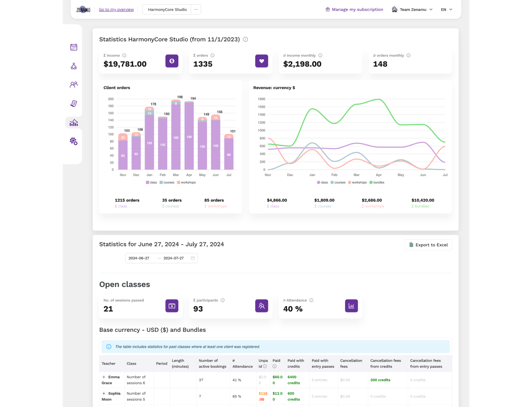532x407 pixels.
Task: Toggle courses series in Revenue legend
Action: click(338, 182)
